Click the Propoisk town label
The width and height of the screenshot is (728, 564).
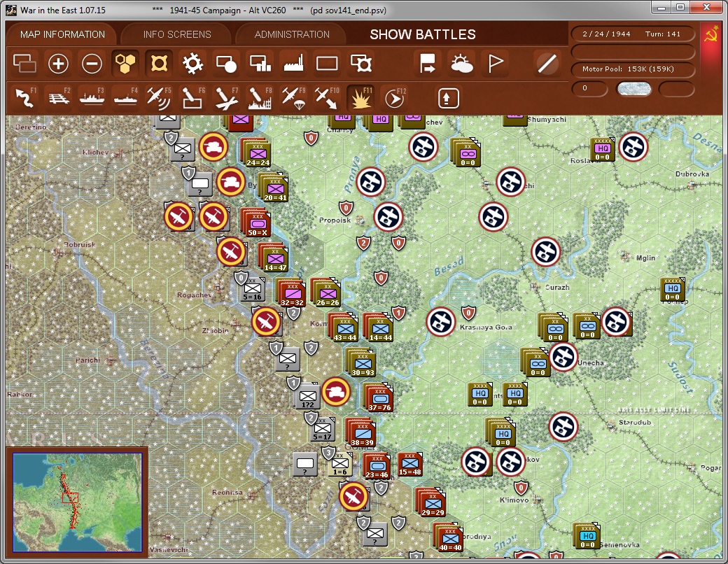coord(335,220)
